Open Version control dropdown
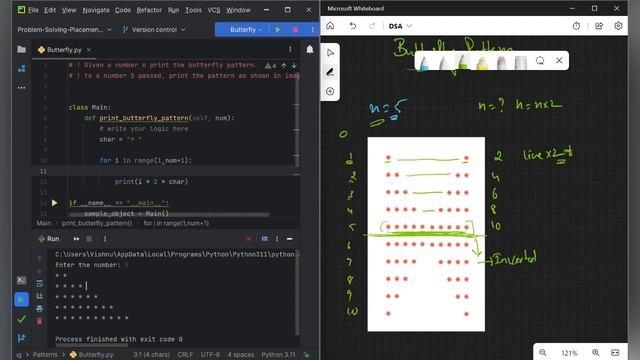 153,29
